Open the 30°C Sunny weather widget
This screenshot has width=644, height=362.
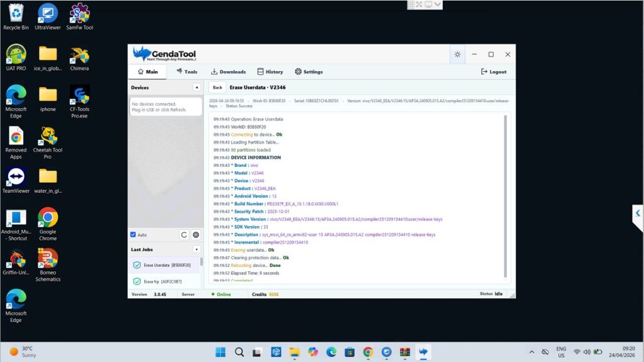pos(23,352)
